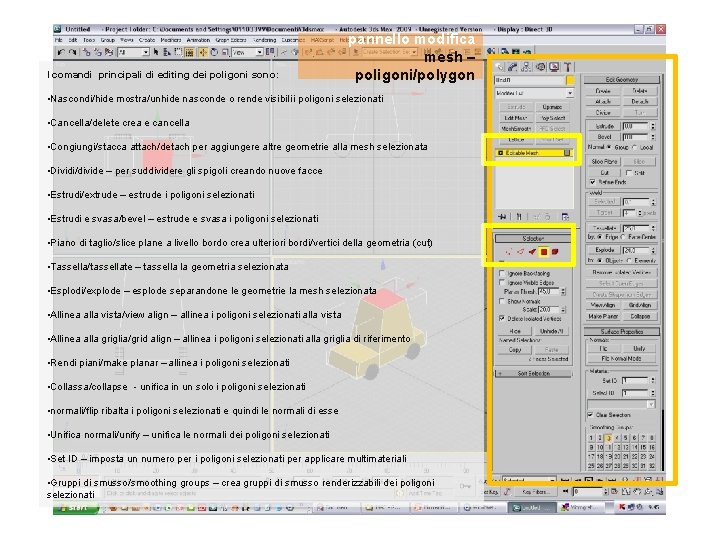Open the material name dropdown under Select ID

pyautogui.click(x=621, y=405)
